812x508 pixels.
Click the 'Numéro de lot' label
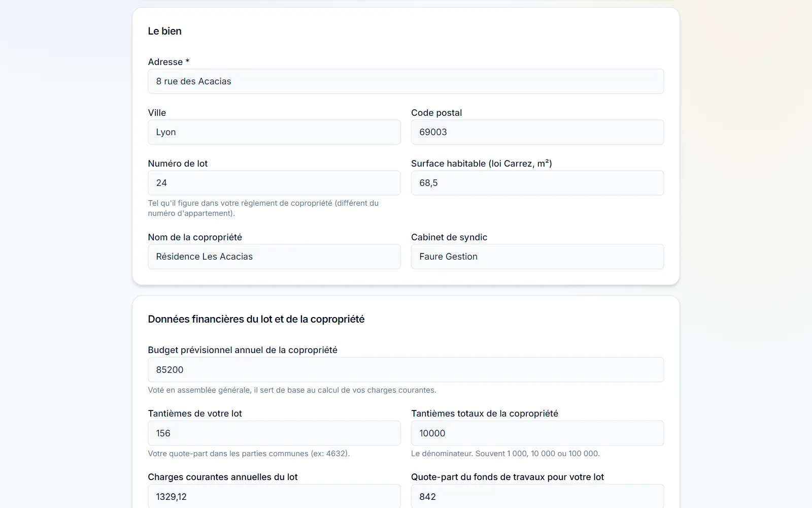(x=178, y=164)
